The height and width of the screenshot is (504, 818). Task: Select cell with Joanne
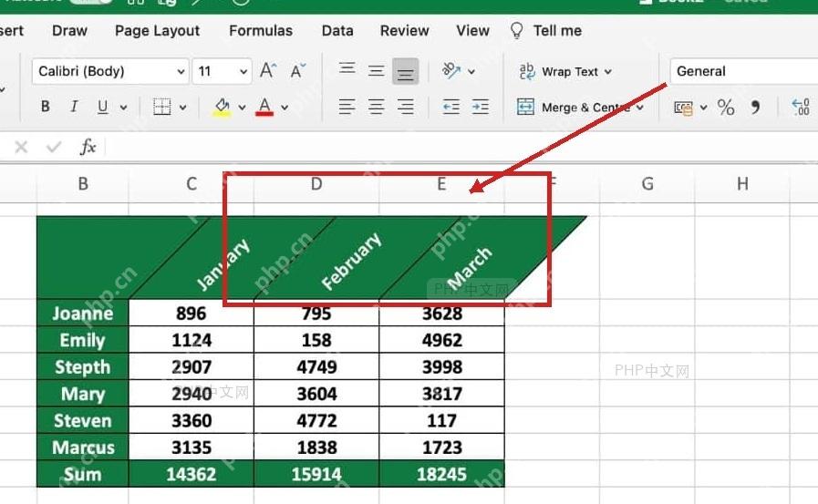(x=82, y=313)
